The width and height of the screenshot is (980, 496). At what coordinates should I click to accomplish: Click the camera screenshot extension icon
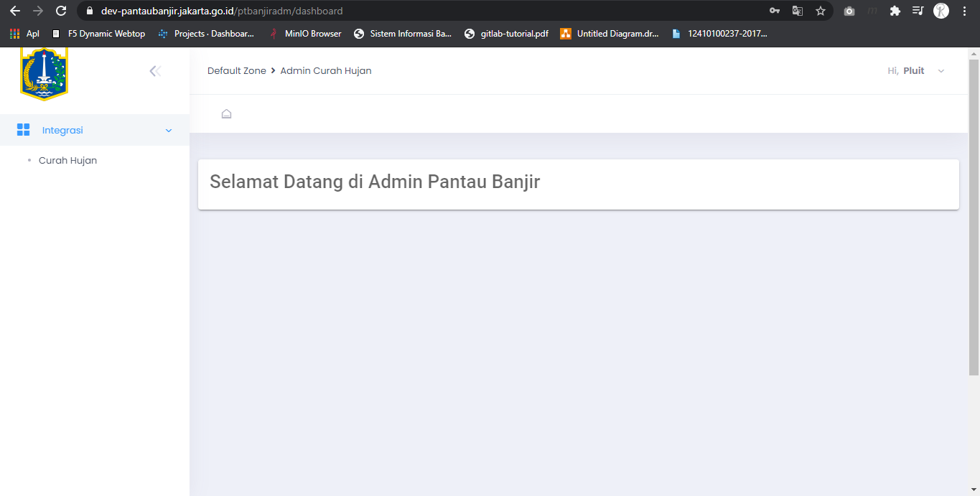pos(849,11)
